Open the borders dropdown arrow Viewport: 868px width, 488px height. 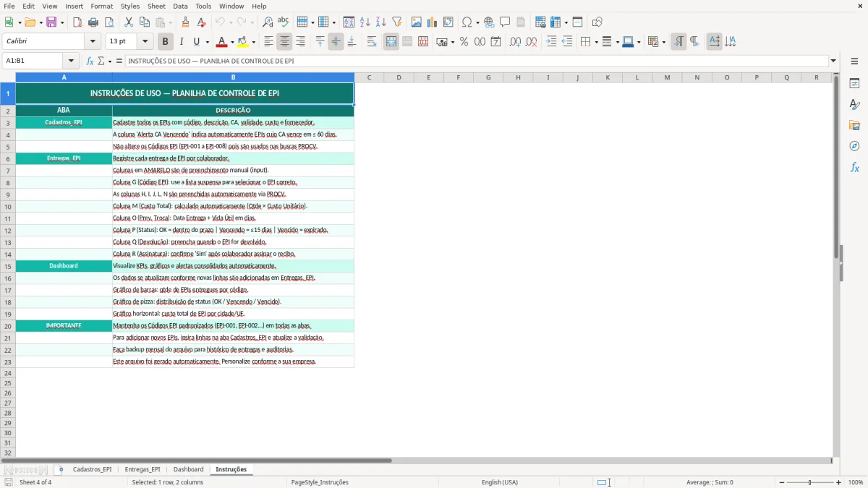[596, 41]
